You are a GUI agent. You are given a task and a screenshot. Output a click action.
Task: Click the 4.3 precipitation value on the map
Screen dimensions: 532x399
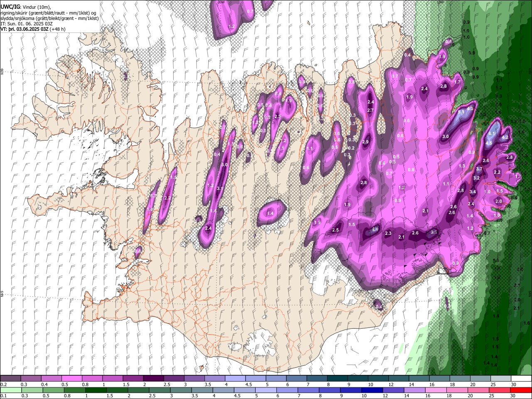pos(470,108)
